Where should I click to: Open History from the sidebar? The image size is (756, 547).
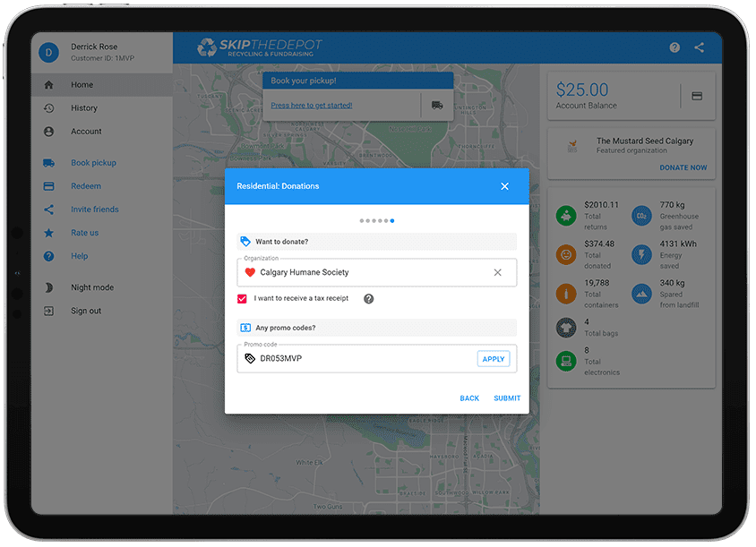pos(83,108)
